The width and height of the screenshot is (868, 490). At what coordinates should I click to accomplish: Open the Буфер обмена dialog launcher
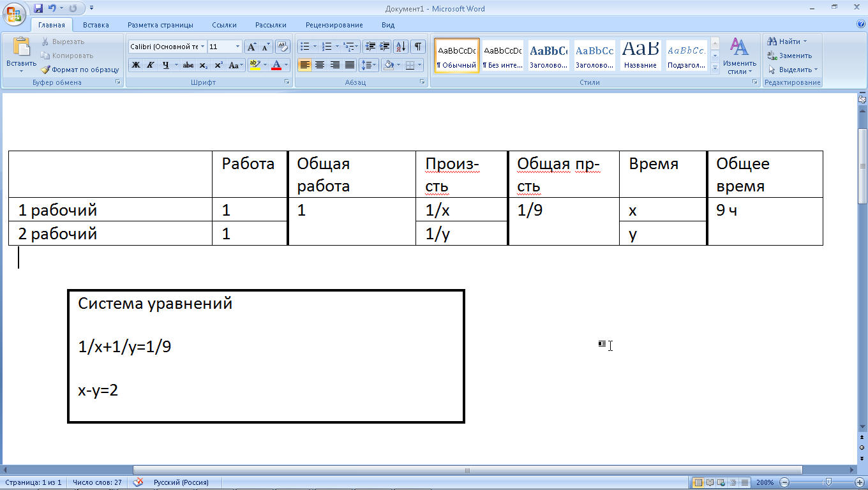117,82
